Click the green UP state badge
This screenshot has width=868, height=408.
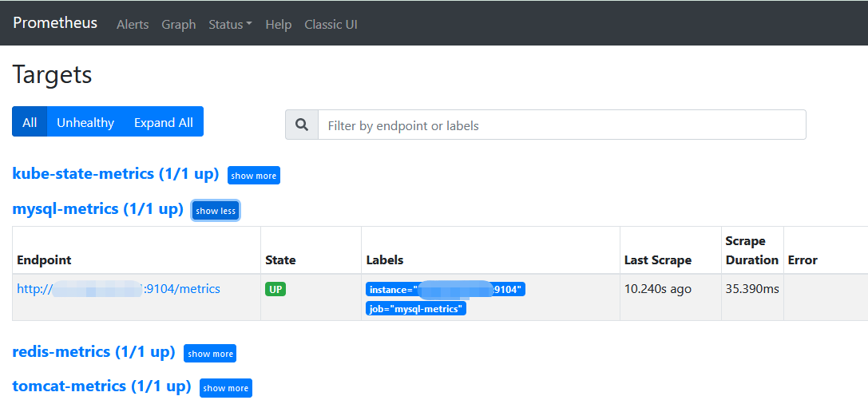coord(275,289)
